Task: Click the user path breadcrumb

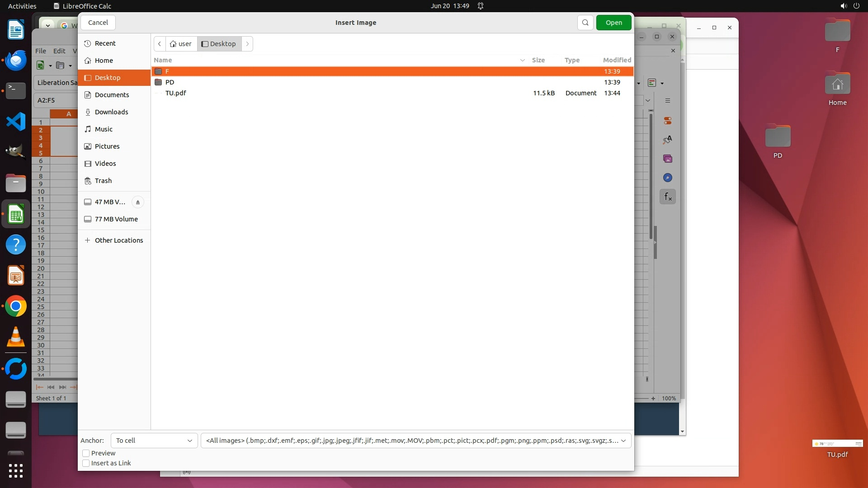Action: (x=181, y=44)
